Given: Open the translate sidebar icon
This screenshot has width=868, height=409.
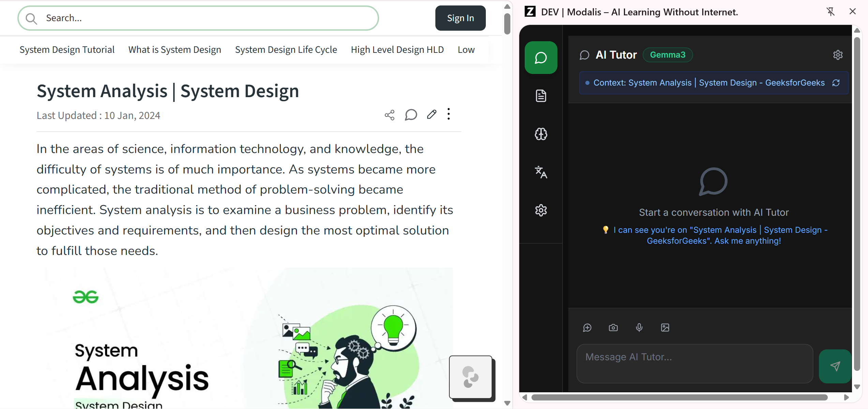Looking at the screenshot, I should click(x=541, y=172).
